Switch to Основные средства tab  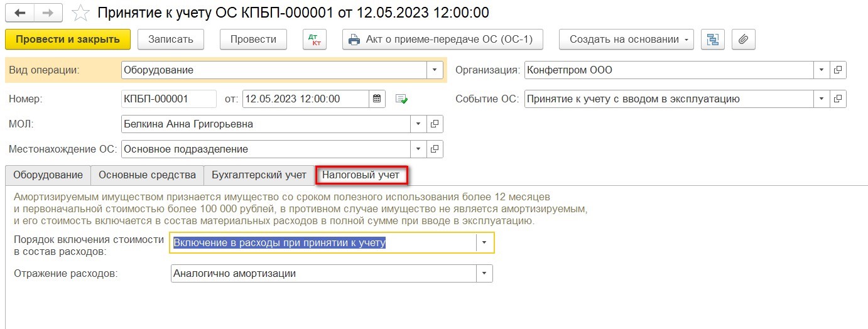[x=147, y=175]
